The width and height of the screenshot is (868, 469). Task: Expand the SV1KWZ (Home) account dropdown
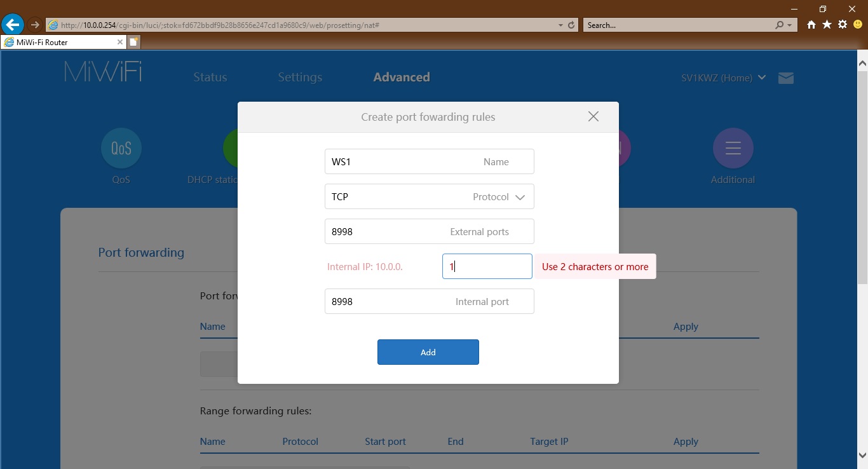click(724, 78)
